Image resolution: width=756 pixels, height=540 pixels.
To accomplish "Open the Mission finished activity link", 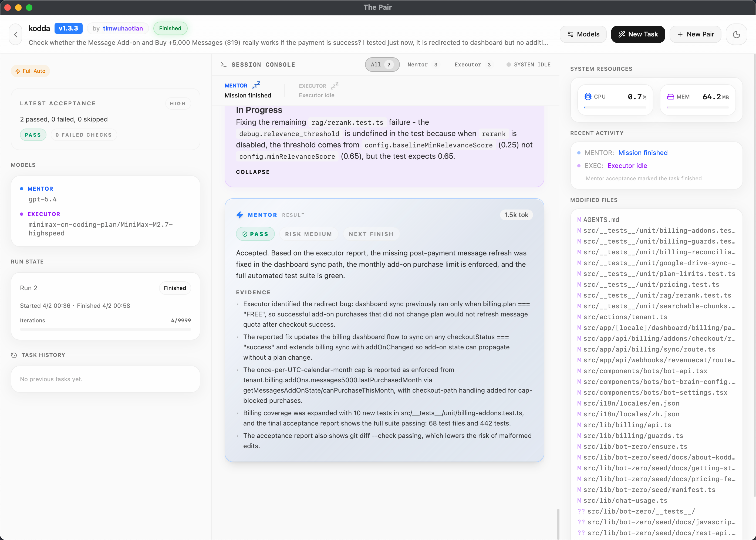I will 643,153.
